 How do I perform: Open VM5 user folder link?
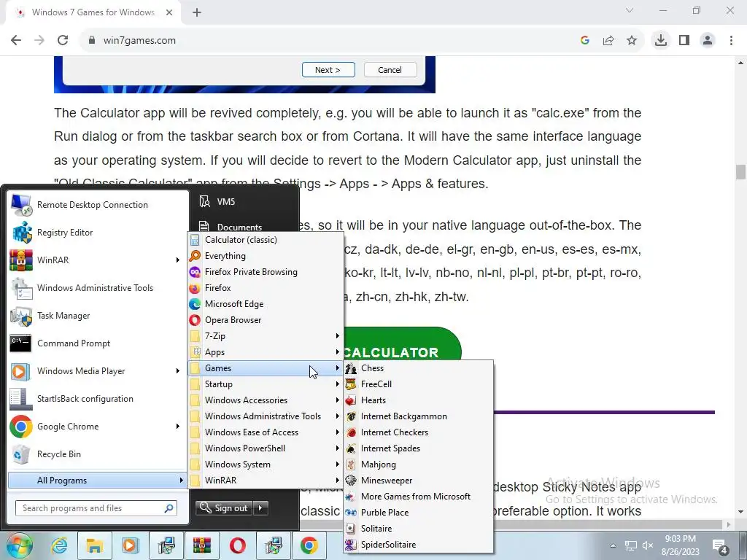coord(226,202)
